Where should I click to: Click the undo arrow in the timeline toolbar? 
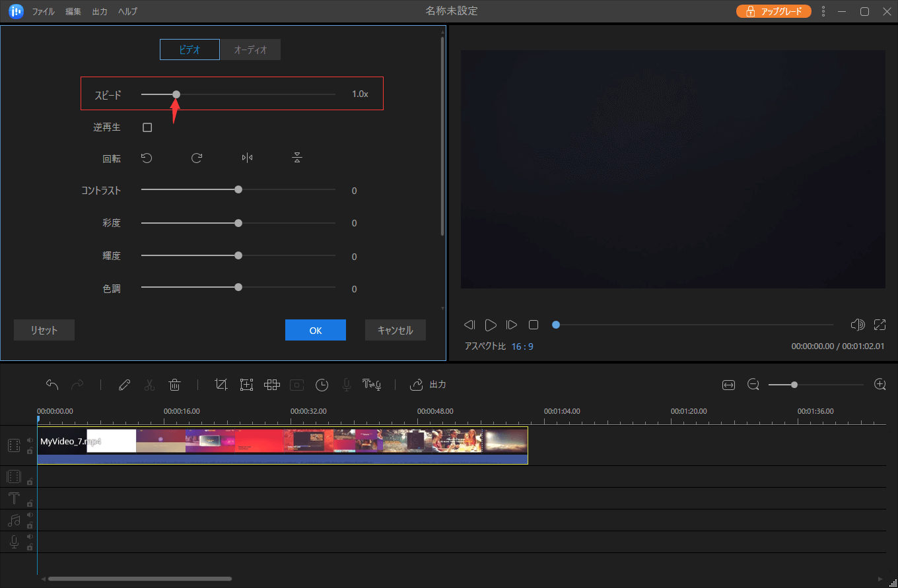[52, 385]
